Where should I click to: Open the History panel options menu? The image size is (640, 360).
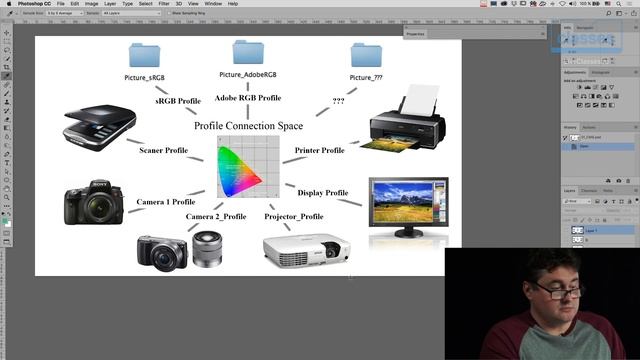coord(636,127)
